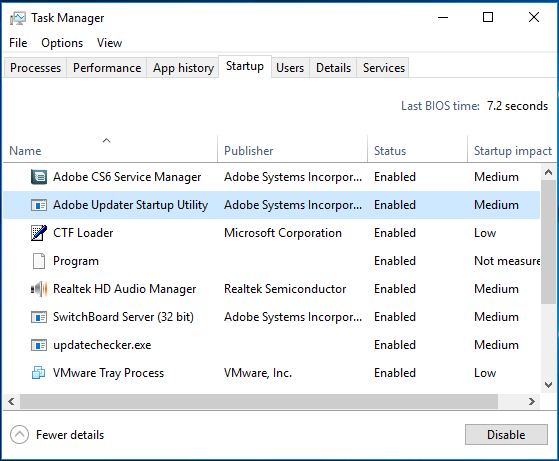
Task: Select the Program entry
Action: (272, 261)
